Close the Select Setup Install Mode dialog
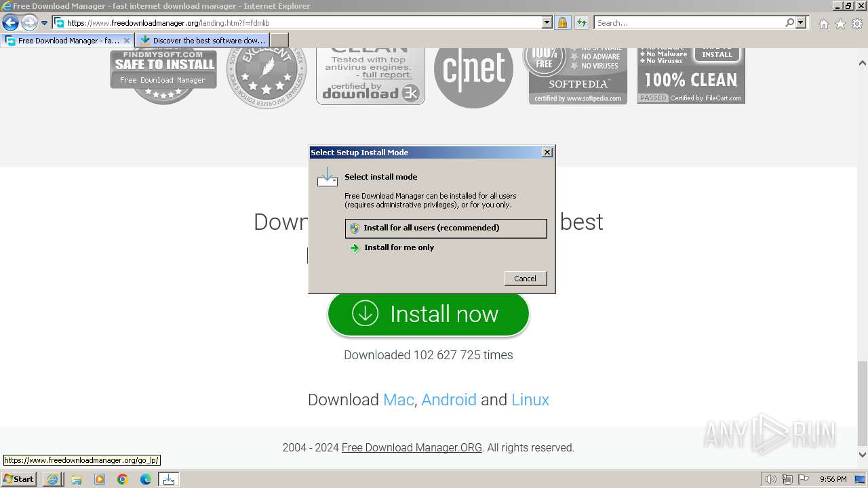This screenshot has width=868, height=488. click(547, 152)
